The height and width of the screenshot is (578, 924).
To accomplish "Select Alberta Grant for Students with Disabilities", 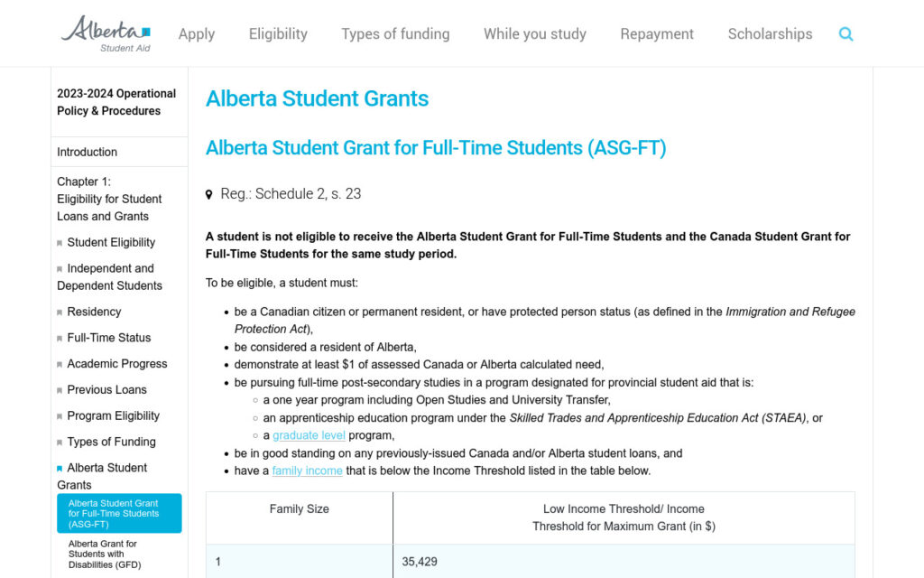I will coord(103,555).
